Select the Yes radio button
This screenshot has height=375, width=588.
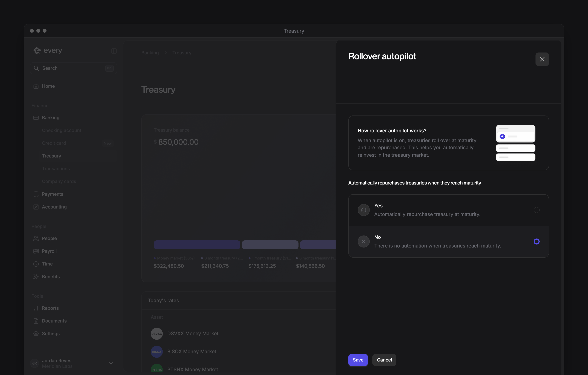pyautogui.click(x=536, y=210)
